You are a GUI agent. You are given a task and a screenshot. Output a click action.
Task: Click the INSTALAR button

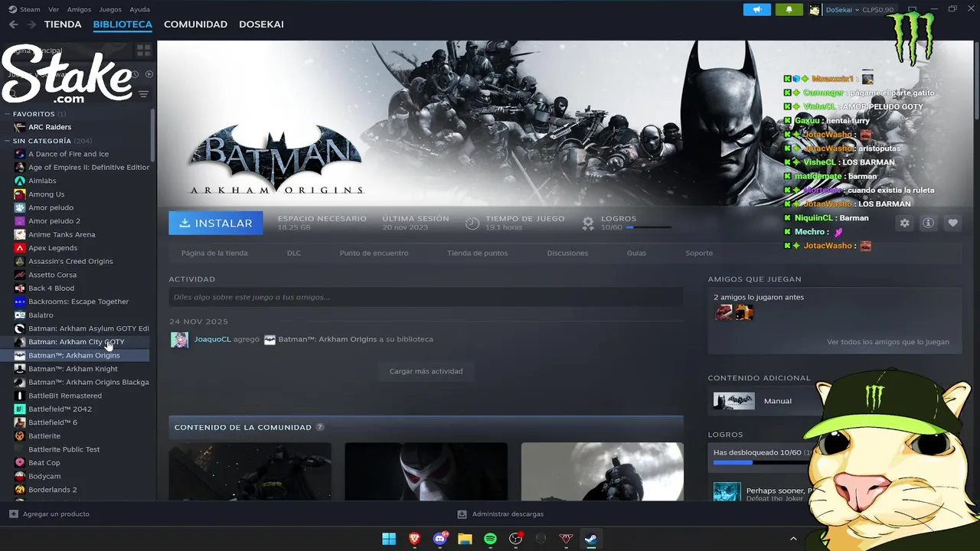pos(216,223)
